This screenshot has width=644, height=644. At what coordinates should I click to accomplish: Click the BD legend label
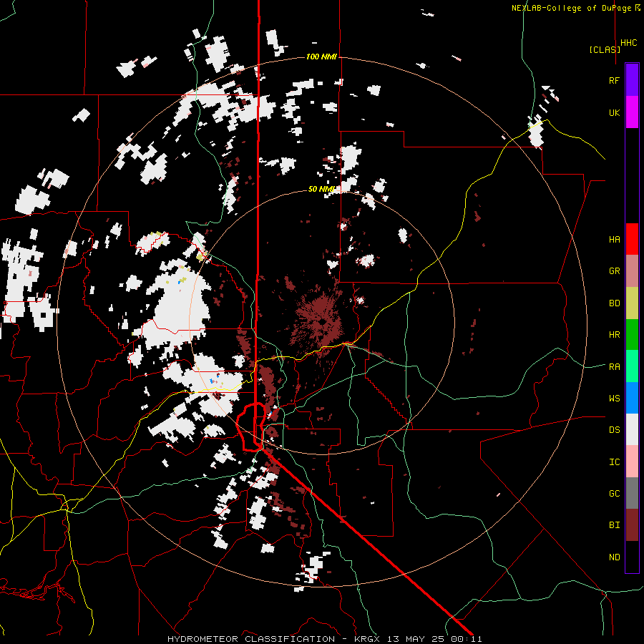point(614,303)
